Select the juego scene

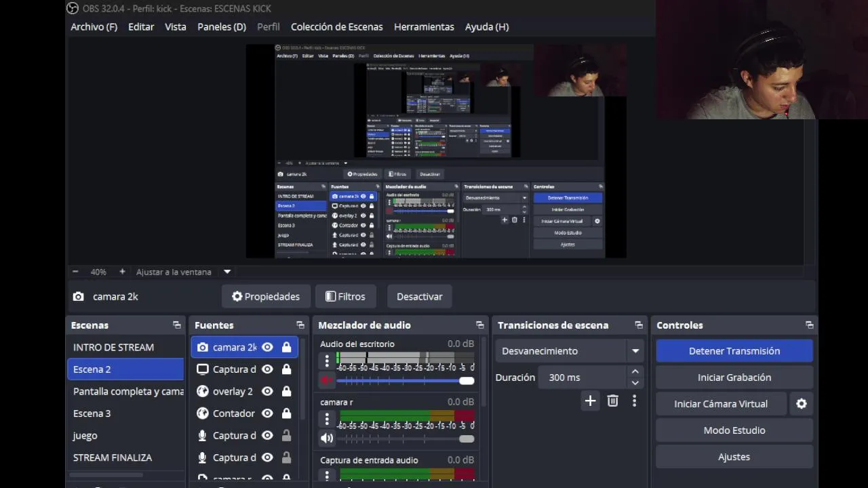coord(126,436)
